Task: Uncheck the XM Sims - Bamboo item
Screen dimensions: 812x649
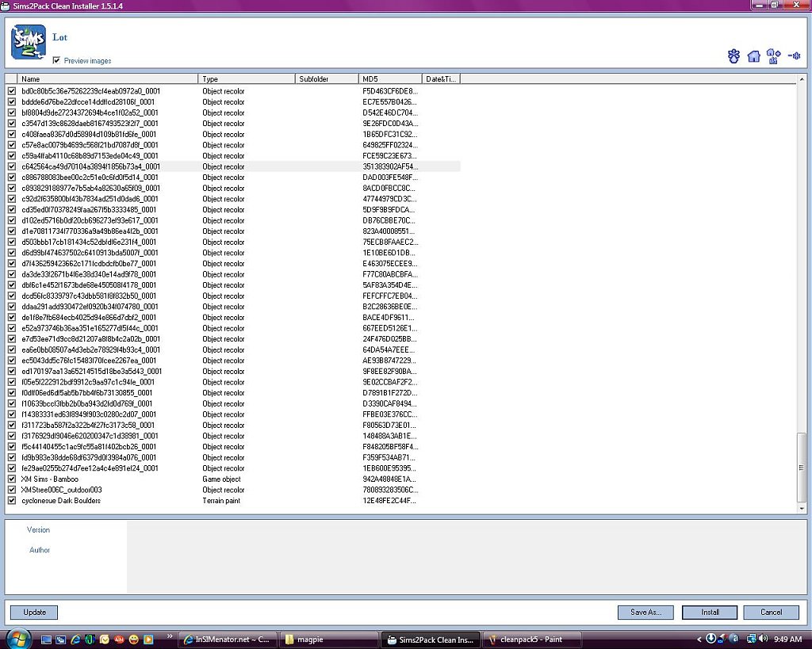Action: tap(11, 479)
